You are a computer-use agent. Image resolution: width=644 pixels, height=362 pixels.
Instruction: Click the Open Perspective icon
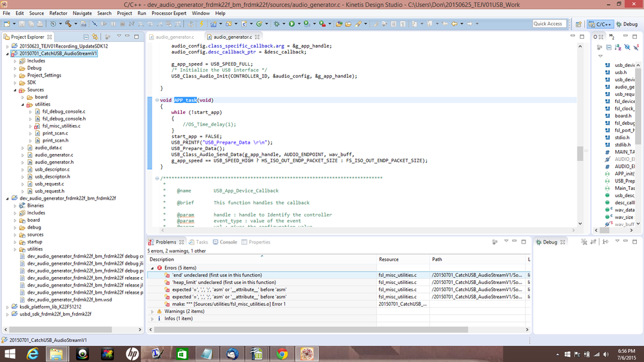click(x=578, y=24)
